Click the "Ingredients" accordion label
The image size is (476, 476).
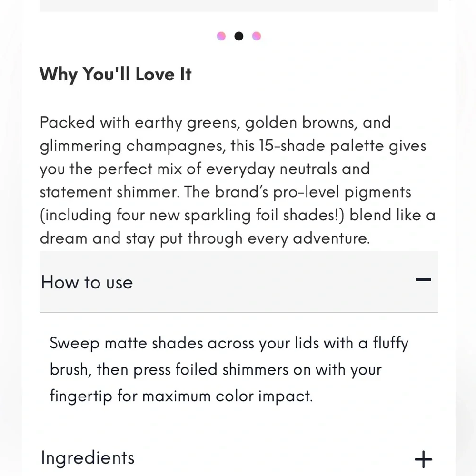point(88,458)
